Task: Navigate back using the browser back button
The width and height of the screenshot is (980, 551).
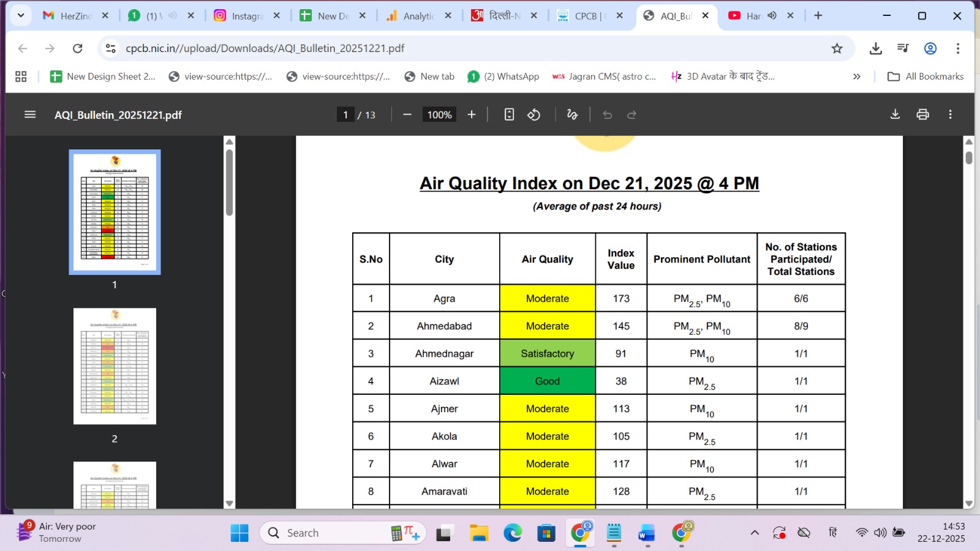Action: pyautogui.click(x=23, y=48)
